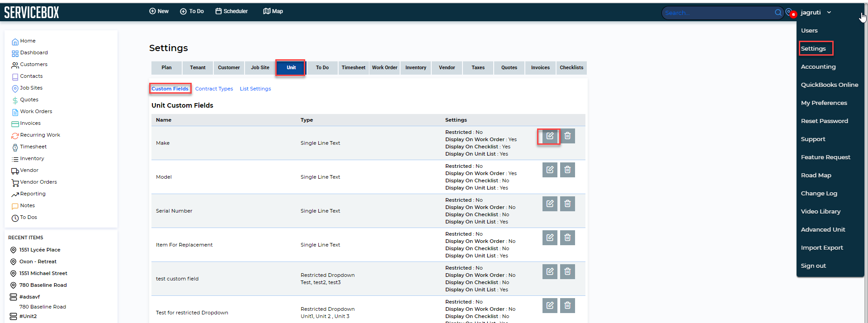Edit the Make custom field
Image resolution: width=868 pixels, height=323 pixels.
pyautogui.click(x=550, y=136)
